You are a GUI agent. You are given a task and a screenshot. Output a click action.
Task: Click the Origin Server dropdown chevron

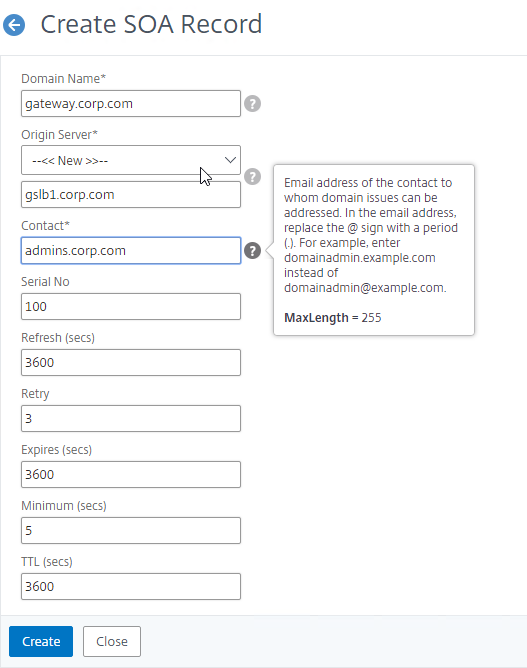[x=230, y=160]
